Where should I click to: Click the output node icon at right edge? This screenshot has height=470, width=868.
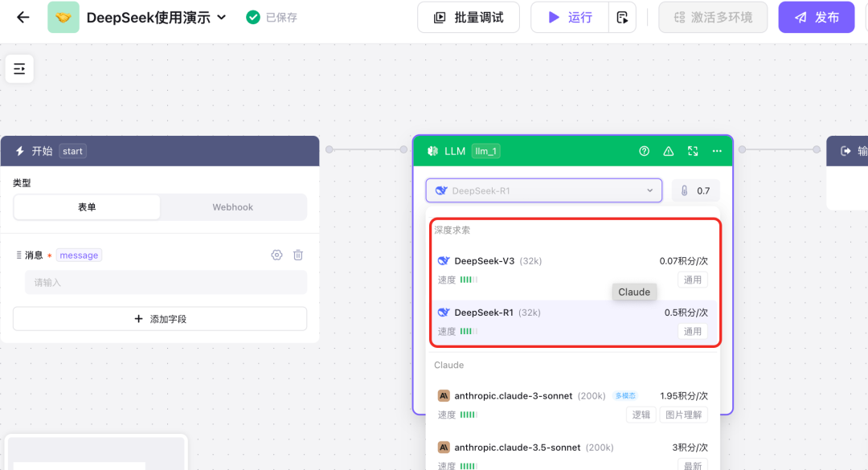845,151
